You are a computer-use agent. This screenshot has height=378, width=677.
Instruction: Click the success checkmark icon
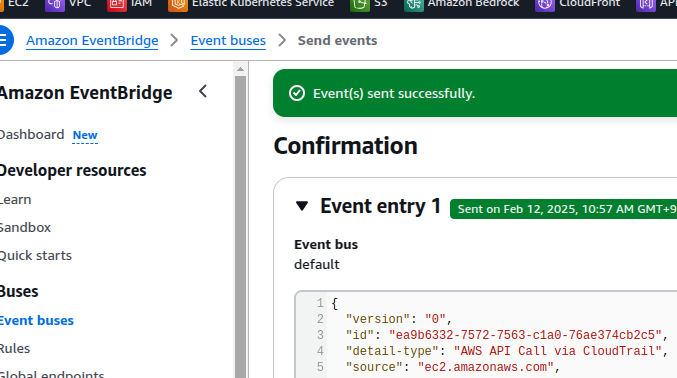297,93
